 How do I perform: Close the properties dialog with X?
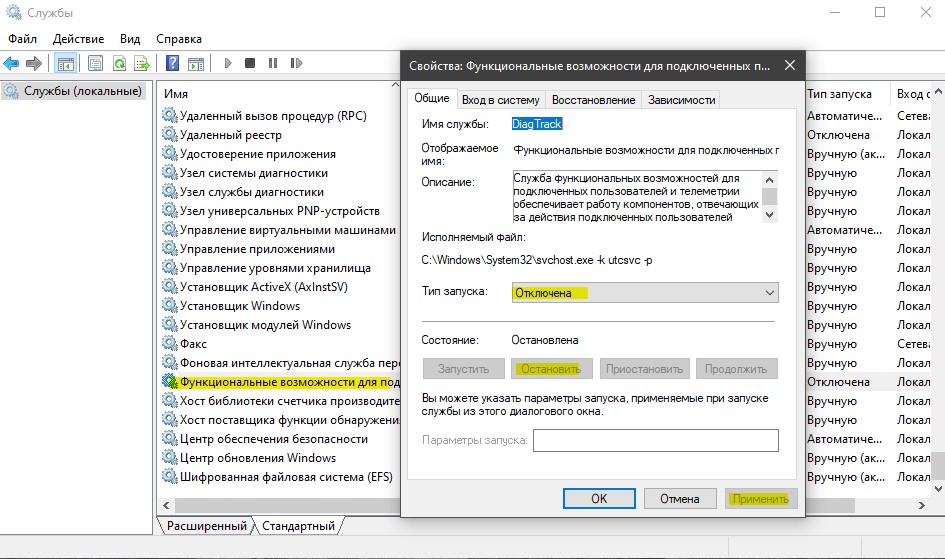point(790,65)
